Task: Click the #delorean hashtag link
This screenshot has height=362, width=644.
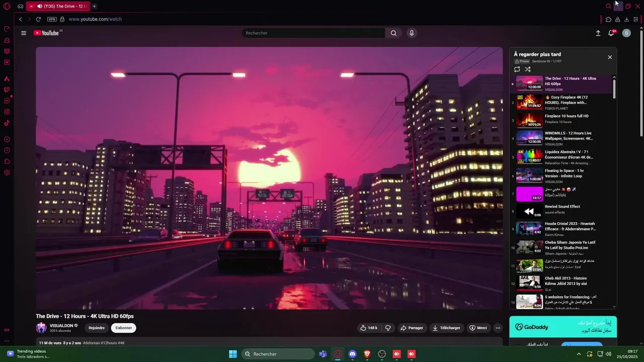Action: [91, 343]
